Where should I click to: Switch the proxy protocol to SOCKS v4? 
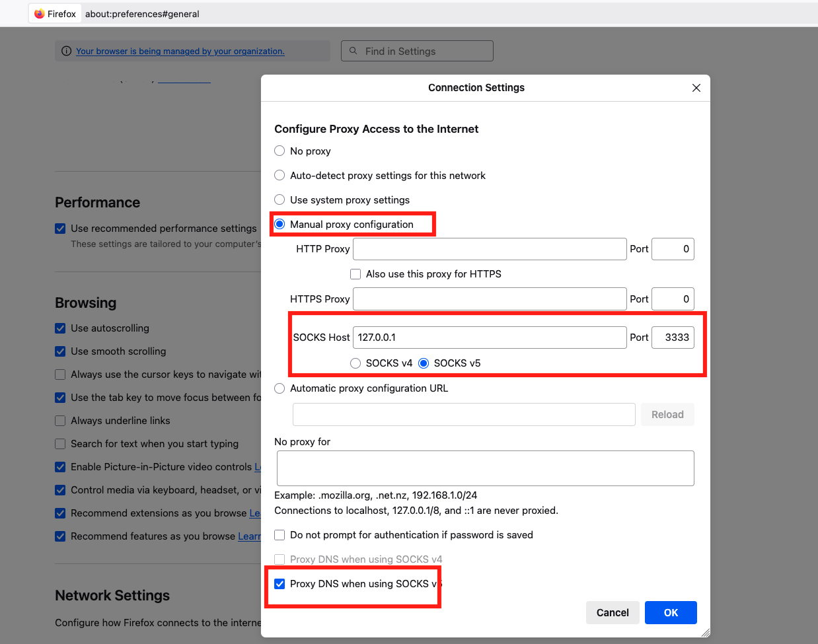tap(355, 363)
